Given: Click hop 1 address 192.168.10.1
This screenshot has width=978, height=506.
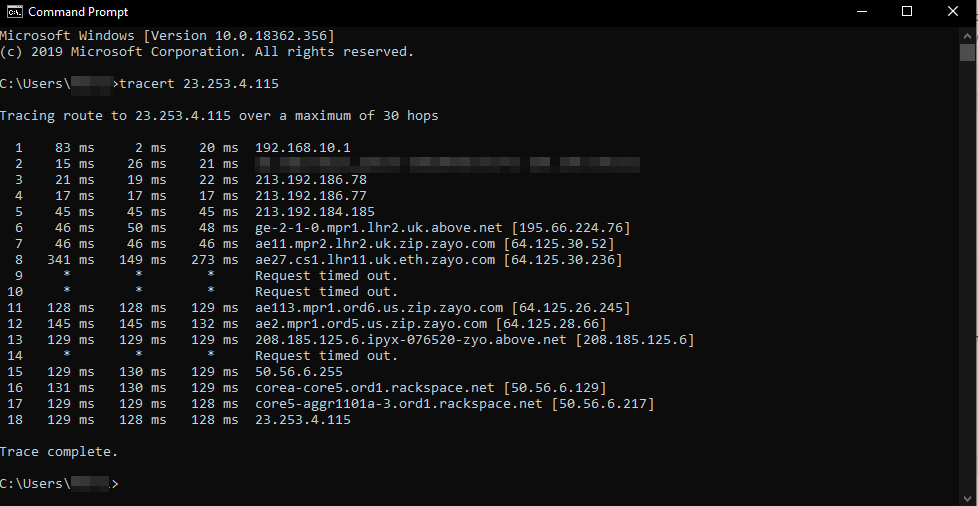Looking at the screenshot, I should click(x=303, y=148).
